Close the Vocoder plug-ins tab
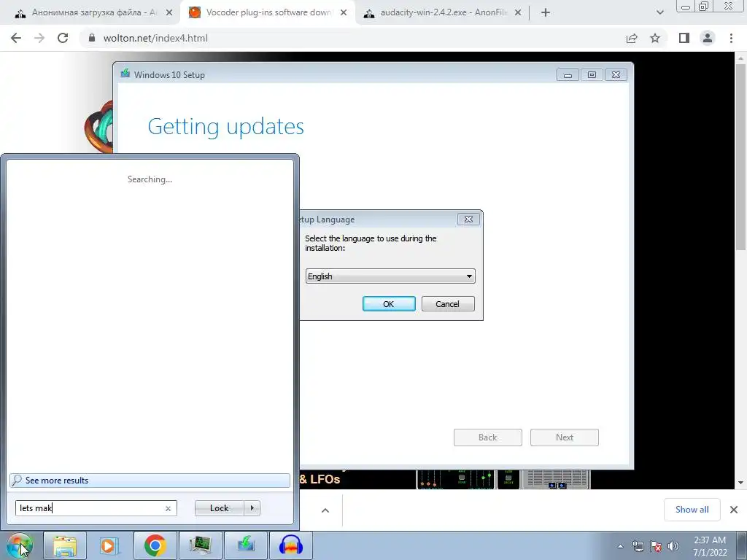 tap(344, 13)
